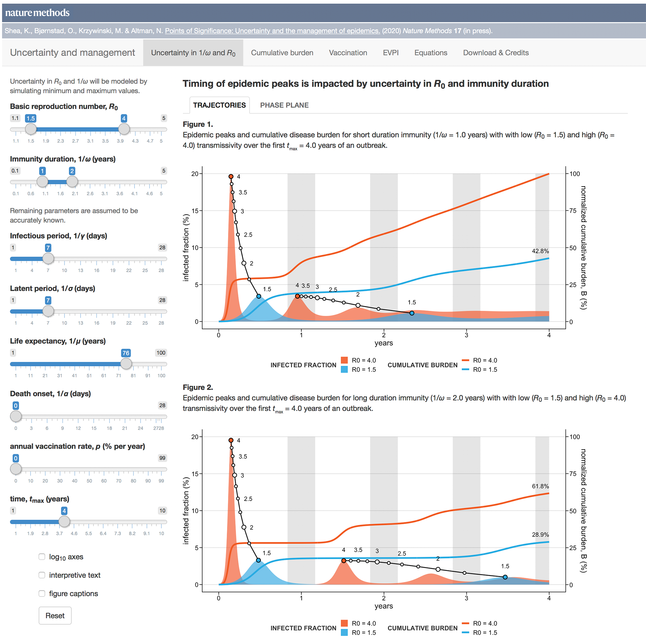Toggle the interpretive text checkbox

(x=42, y=575)
